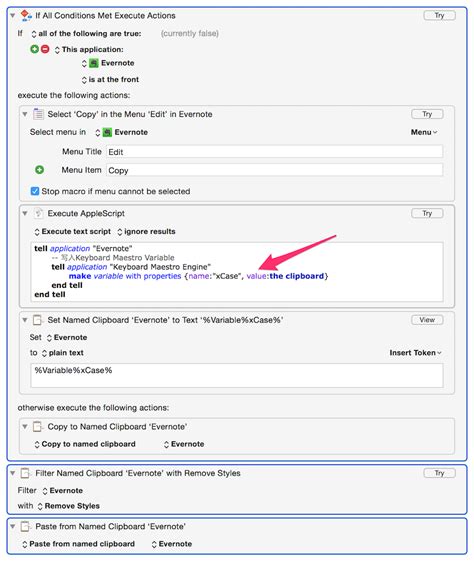Click the '(currently false)' status text

pos(190,34)
